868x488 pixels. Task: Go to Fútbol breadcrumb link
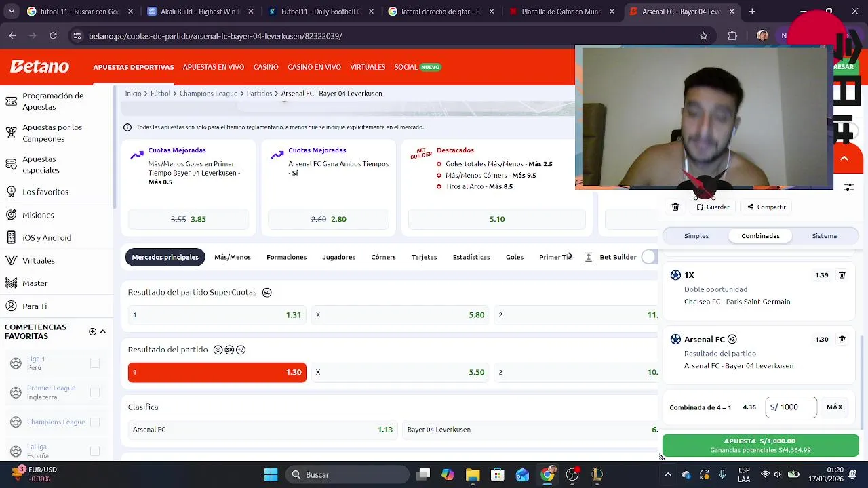click(160, 94)
